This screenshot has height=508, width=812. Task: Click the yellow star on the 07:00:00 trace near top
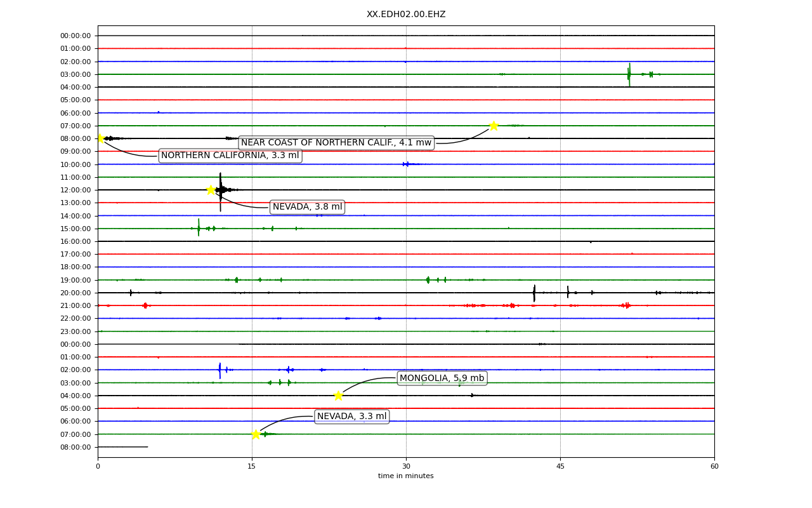tap(494, 126)
